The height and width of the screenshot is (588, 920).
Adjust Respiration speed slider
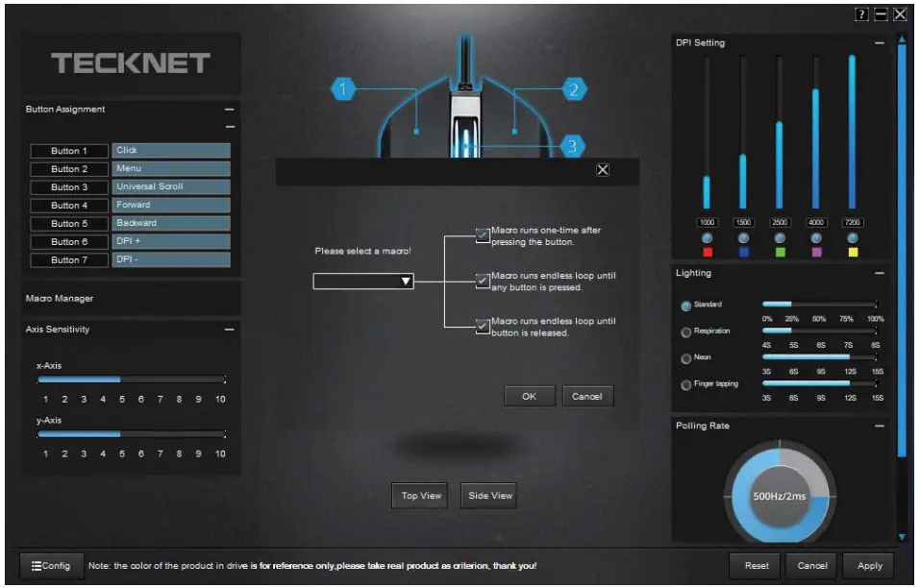pyautogui.click(x=820, y=331)
